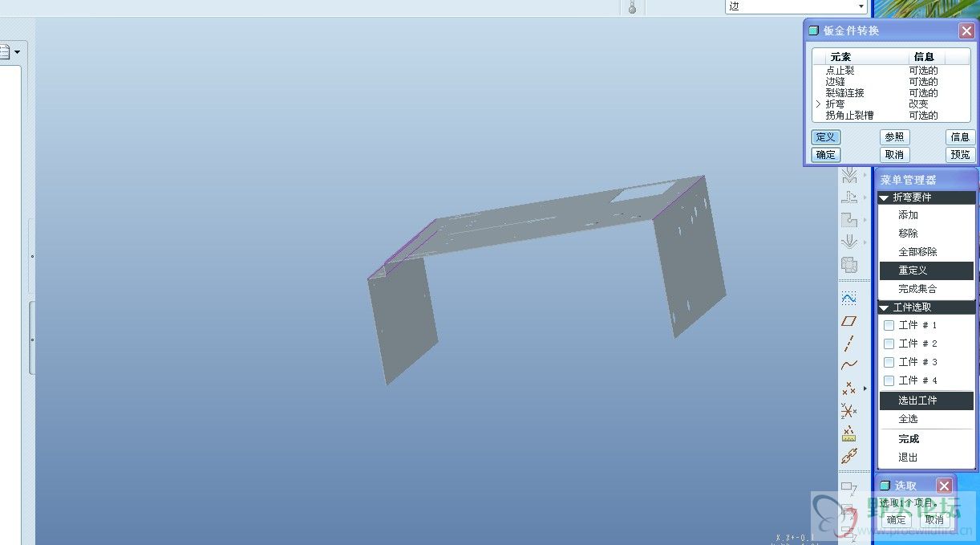980x545 pixels.
Task: Click the greyed unbend arrow icon
Action: point(848,242)
